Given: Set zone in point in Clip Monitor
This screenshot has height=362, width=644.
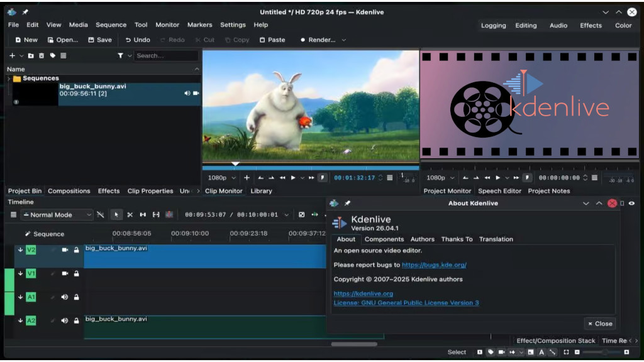Looking at the screenshot, I should click(x=261, y=178).
